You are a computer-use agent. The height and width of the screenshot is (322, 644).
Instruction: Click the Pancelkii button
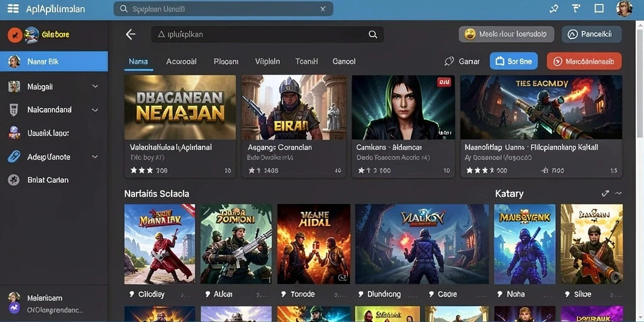tap(591, 35)
